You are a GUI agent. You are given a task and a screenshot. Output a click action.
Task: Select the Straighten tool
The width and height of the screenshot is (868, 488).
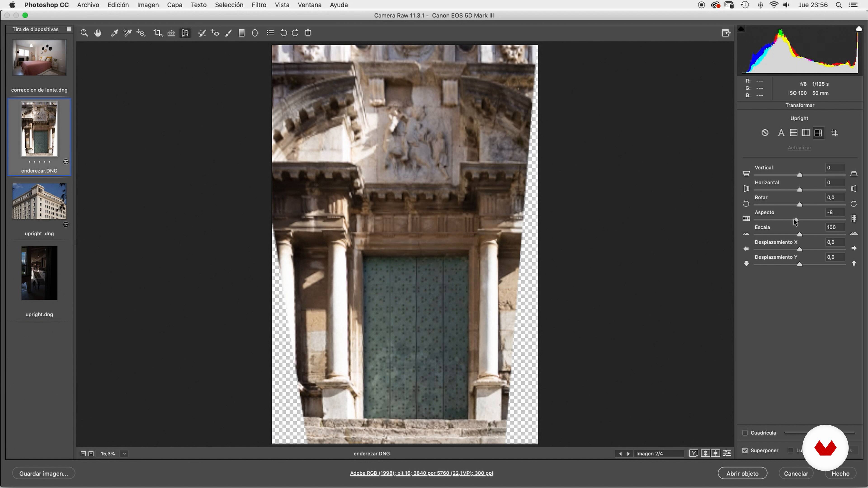(x=172, y=33)
